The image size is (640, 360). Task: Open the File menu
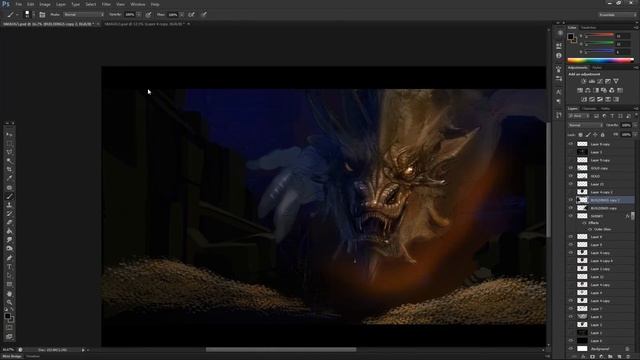click(18, 4)
